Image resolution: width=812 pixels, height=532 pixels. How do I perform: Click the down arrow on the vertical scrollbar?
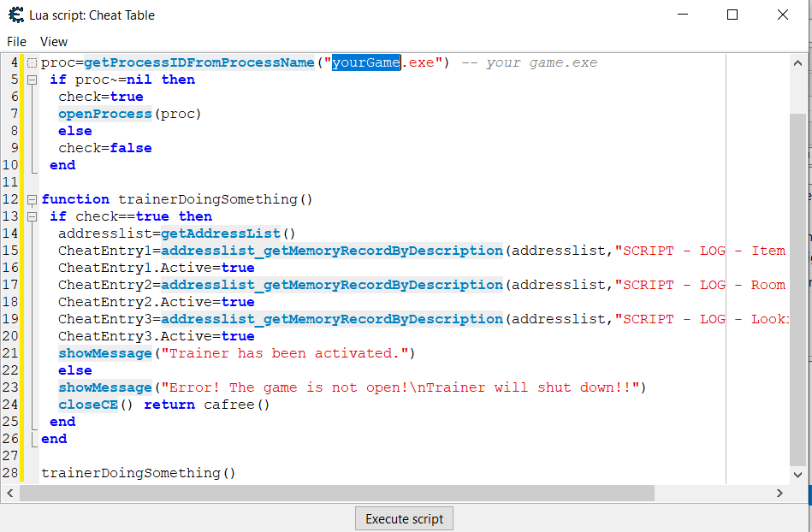click(x=798, y=475)
